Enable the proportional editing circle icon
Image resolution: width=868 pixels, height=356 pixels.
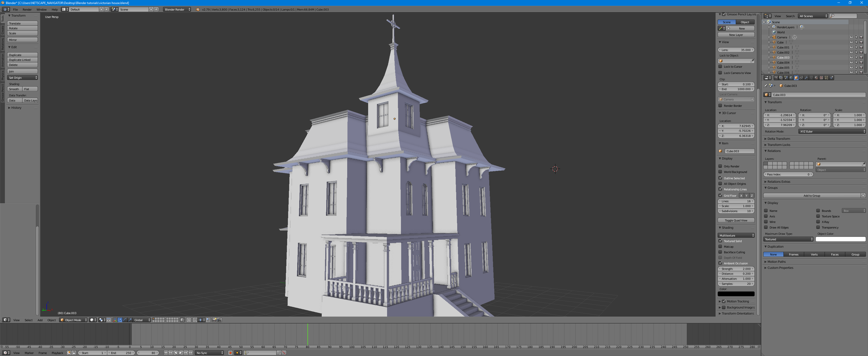(x=189, y=320)
